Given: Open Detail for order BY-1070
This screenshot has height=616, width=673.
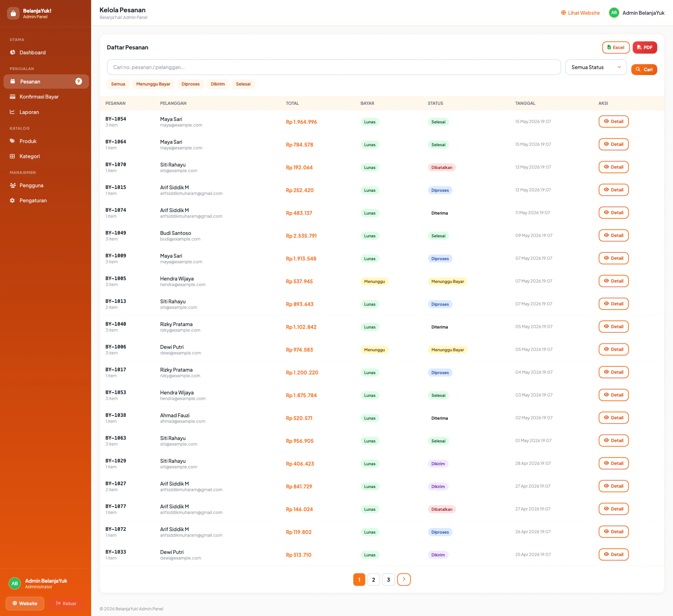Looking at the screenshot, I should click(x=613, y=167).
